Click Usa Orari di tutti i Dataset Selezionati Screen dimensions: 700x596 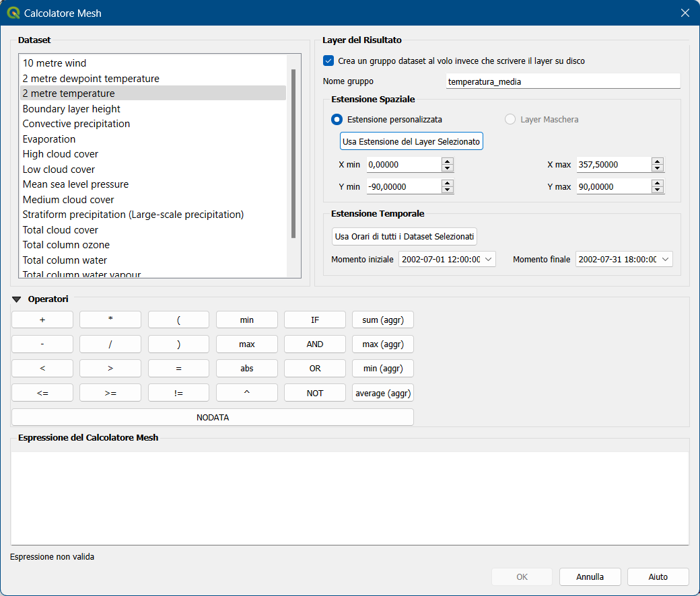click(x=405, y=236)
